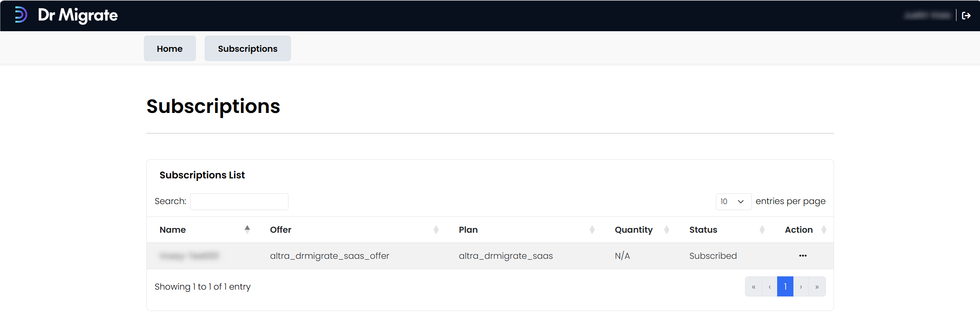The height and width of the screenshot is (320, 980).
Task: Go to first page button
Action: [x=753, y=287]
